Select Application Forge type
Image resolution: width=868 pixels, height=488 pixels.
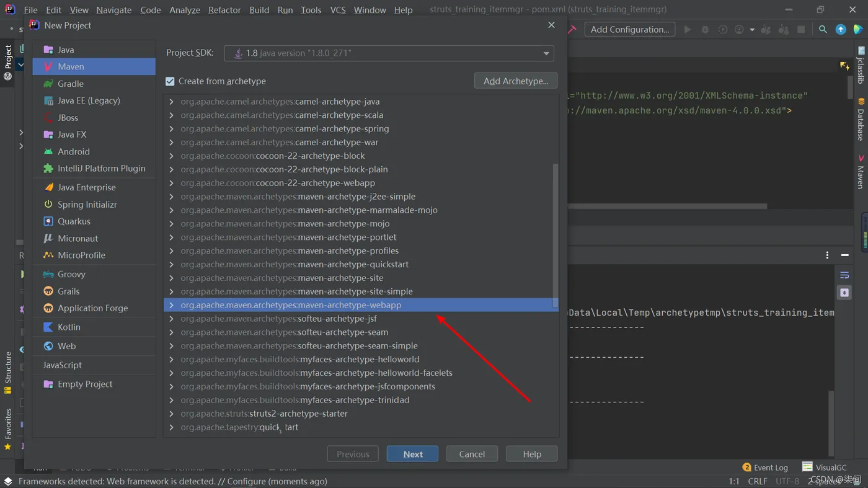[94, 308]
